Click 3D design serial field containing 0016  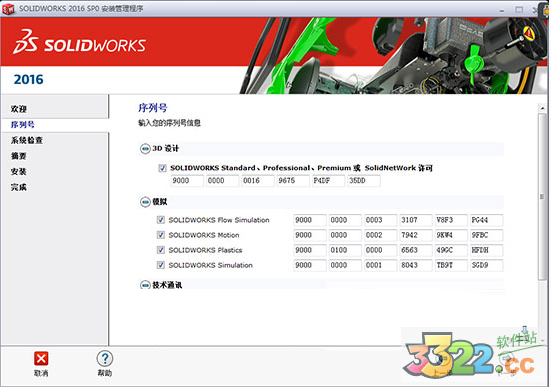click(258, 181)
